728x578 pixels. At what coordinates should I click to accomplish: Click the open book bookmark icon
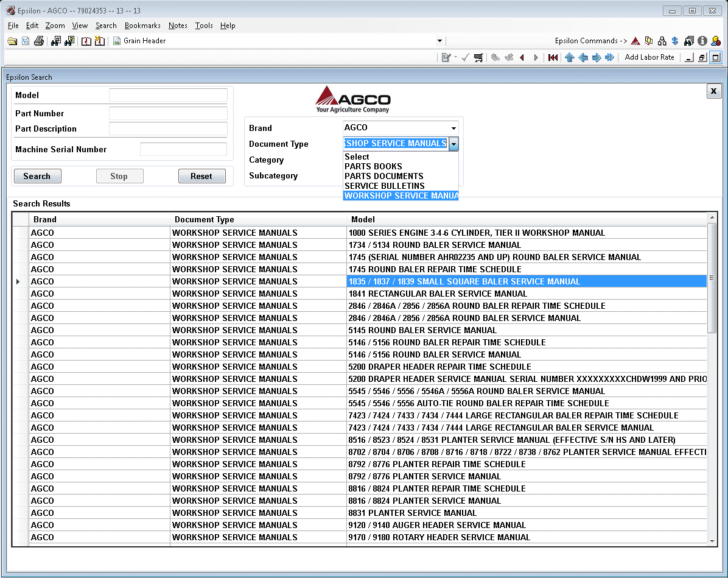pyautogui.click(x=86, y=41)
